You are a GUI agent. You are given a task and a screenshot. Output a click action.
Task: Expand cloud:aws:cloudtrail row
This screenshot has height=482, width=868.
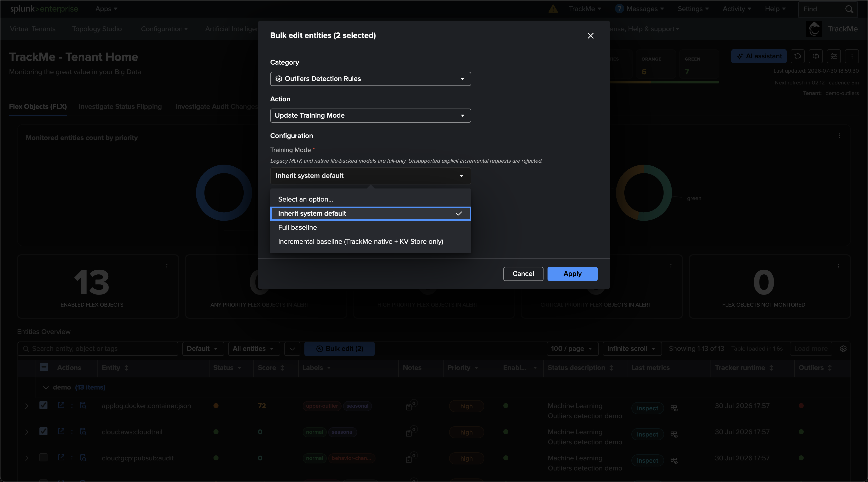(27, 432)
